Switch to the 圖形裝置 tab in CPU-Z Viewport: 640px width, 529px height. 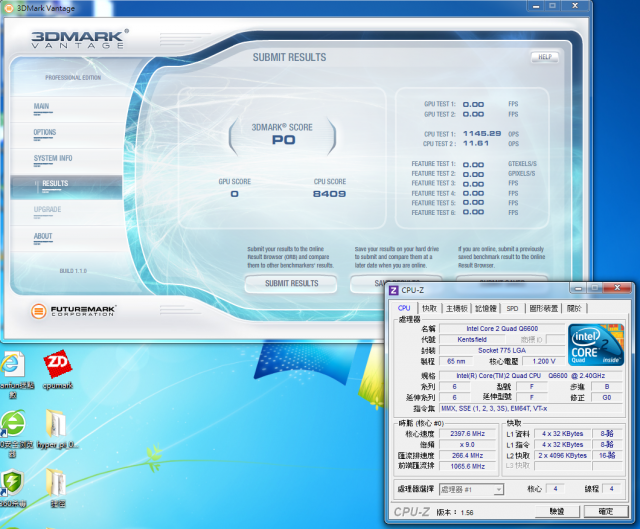[x=543, y=309]
